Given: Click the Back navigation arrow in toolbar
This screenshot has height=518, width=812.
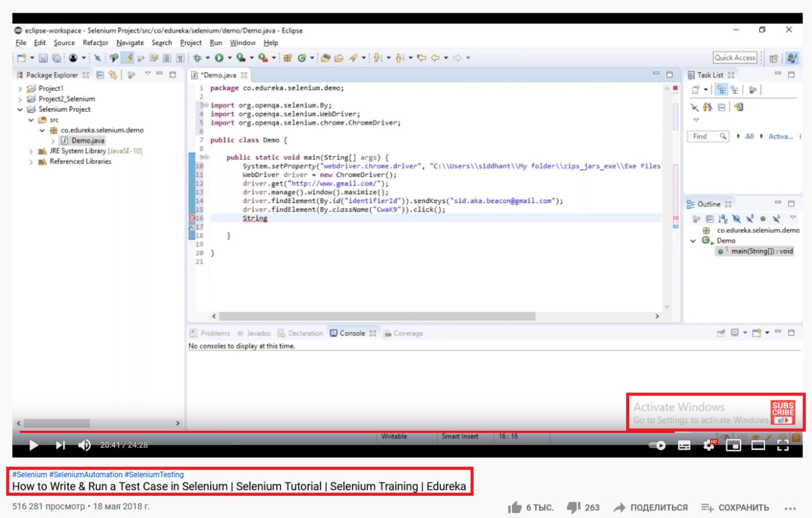Looking at the screenshot, I should (x=435, y=58).
